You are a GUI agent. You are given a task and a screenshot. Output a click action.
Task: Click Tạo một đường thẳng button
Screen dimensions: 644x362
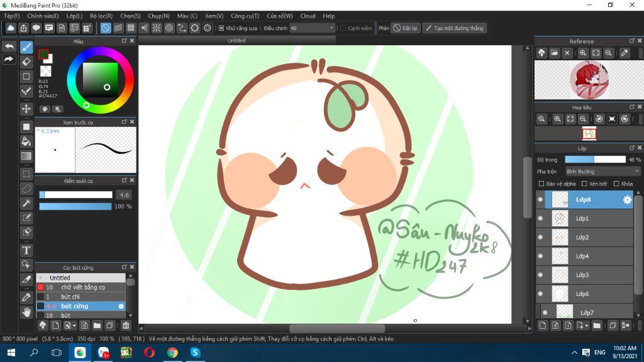click(x=455, y=28)
